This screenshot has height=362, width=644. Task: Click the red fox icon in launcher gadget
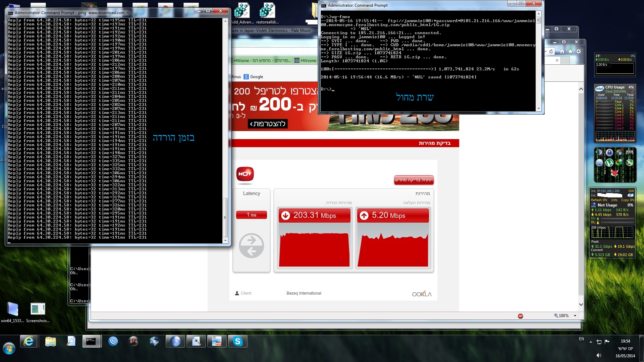coord(614,173)
